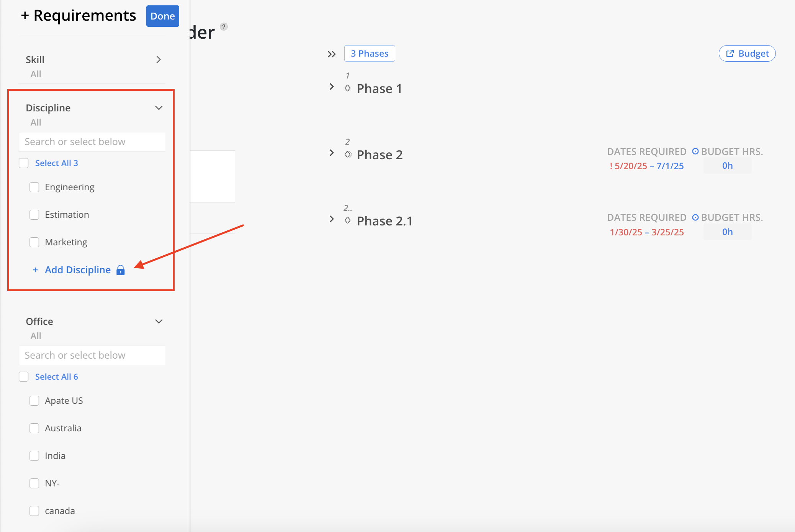This screenshot has height=532, width=795.
Task: Toggle the Office Select All 6 checkbox
Action: click(x=24, y=377)
